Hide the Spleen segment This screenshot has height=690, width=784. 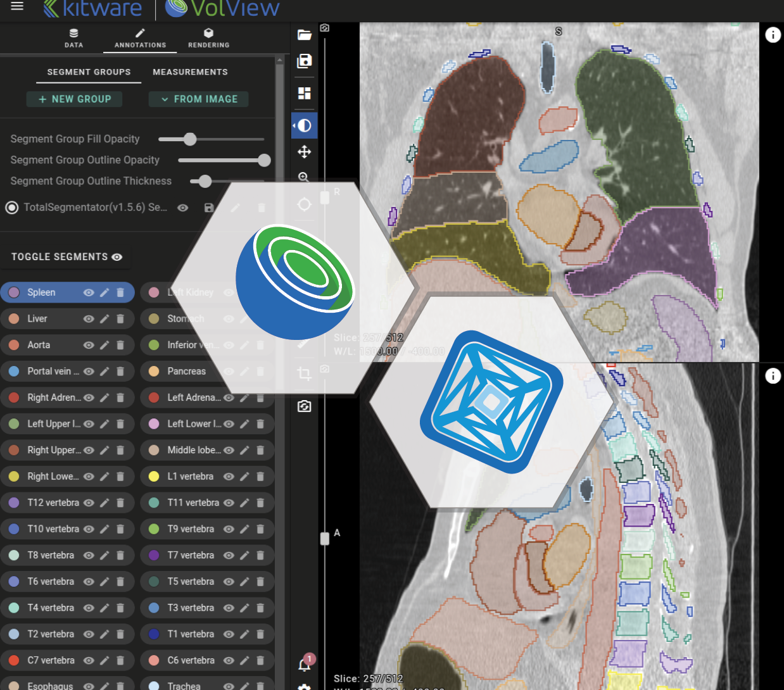89,292
